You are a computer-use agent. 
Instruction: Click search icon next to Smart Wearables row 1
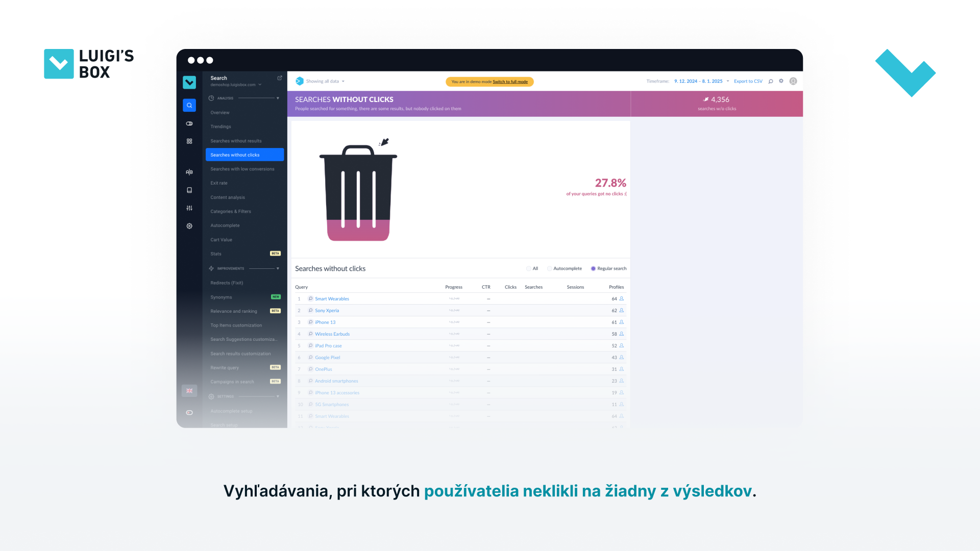click(x=310, y=298)
